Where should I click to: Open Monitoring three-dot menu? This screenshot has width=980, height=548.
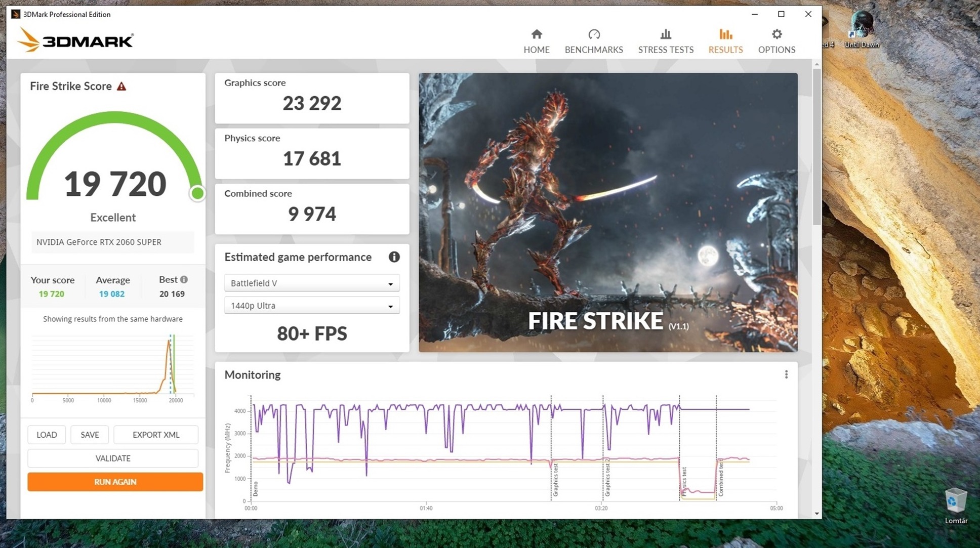(x=786, y=374)
